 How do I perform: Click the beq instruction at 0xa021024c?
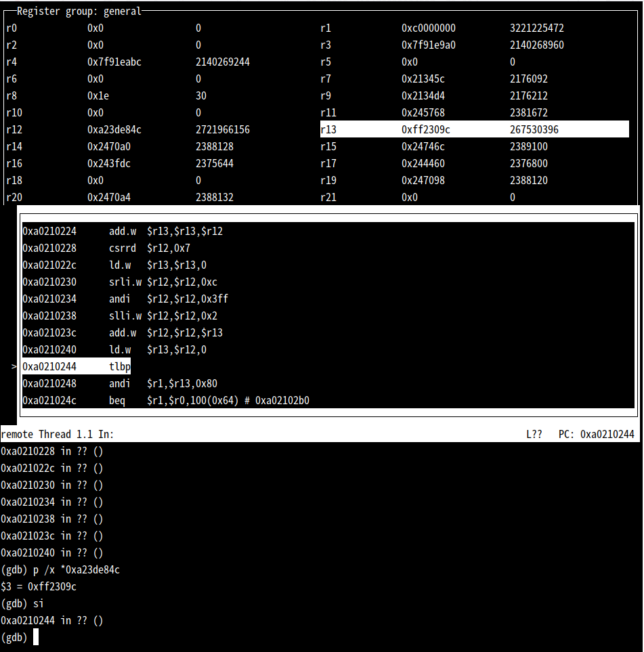[166, 400]
